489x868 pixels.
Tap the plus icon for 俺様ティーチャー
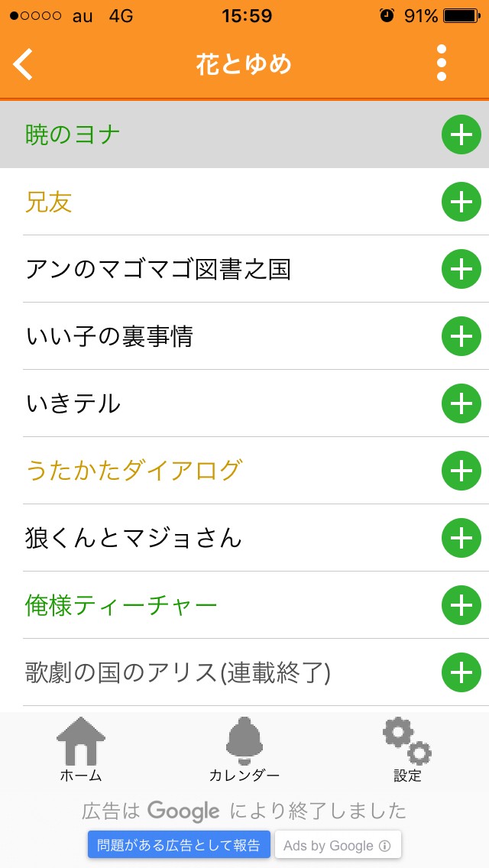click(461, 606)
